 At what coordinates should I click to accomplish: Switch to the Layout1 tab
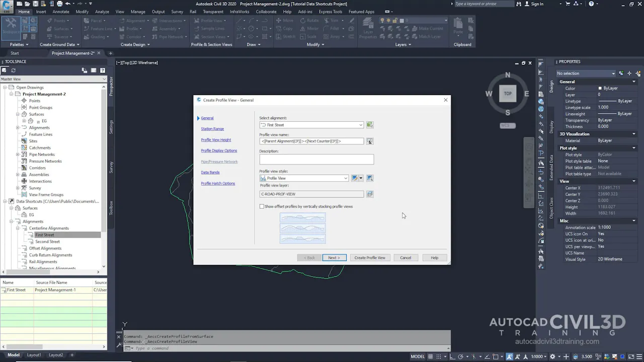tap(34, 355)
